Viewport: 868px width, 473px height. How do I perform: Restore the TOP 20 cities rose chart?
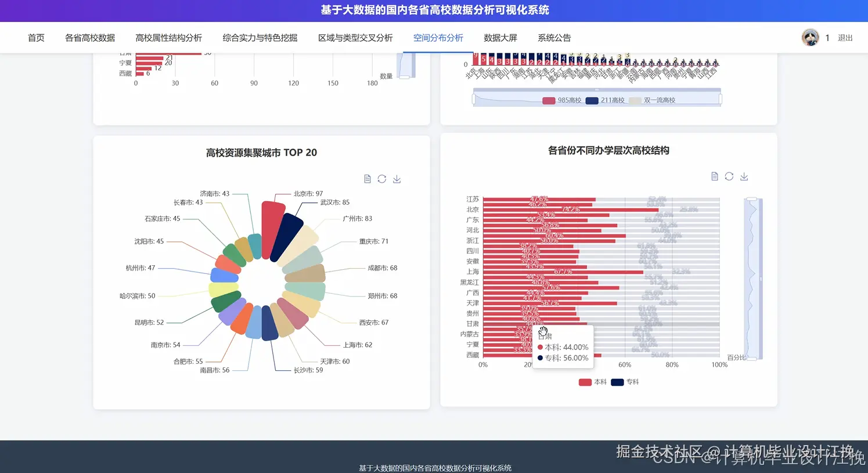(x=382, y=179)
